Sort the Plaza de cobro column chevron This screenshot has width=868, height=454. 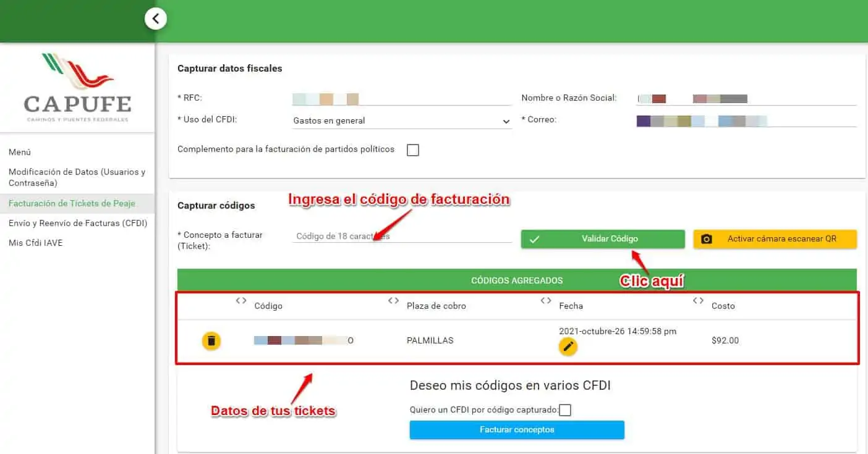click(393, 301)
